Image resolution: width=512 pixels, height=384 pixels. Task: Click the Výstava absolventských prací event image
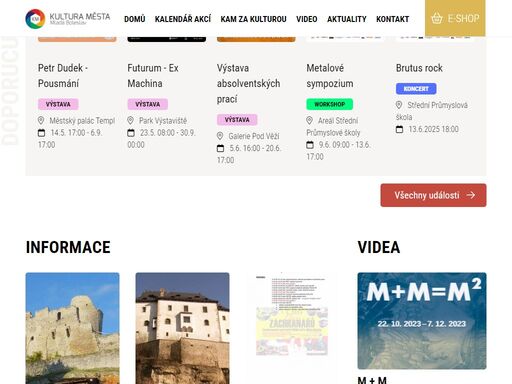(x=256, y=39)
